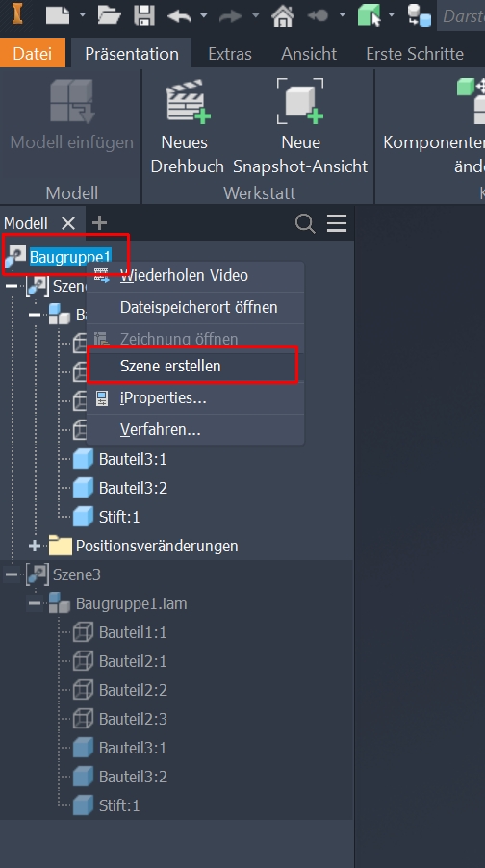Add a new browser panel tab with plus
The image size is (485, 868).
(x=99, y=223)
